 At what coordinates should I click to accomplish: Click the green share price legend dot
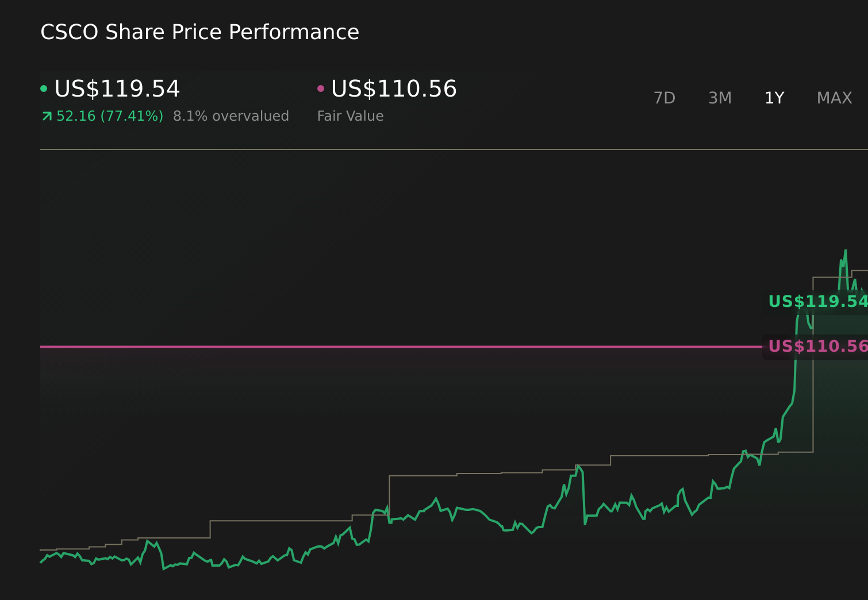click(x=44, y=89)
